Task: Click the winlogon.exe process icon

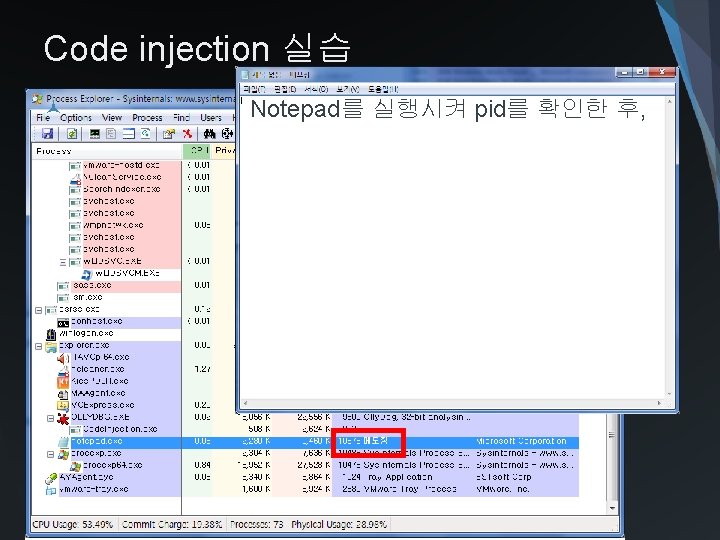Action: coord(51,334)
